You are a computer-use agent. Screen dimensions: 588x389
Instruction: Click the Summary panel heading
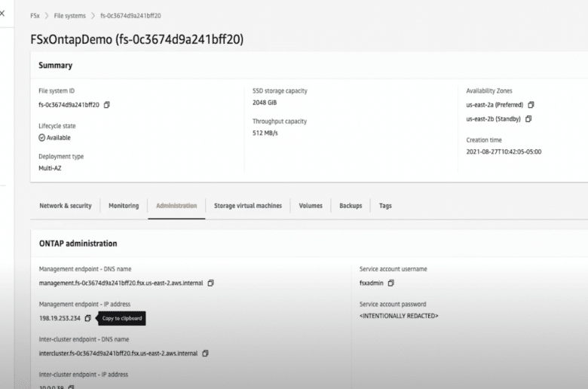[x=56, y=66]
